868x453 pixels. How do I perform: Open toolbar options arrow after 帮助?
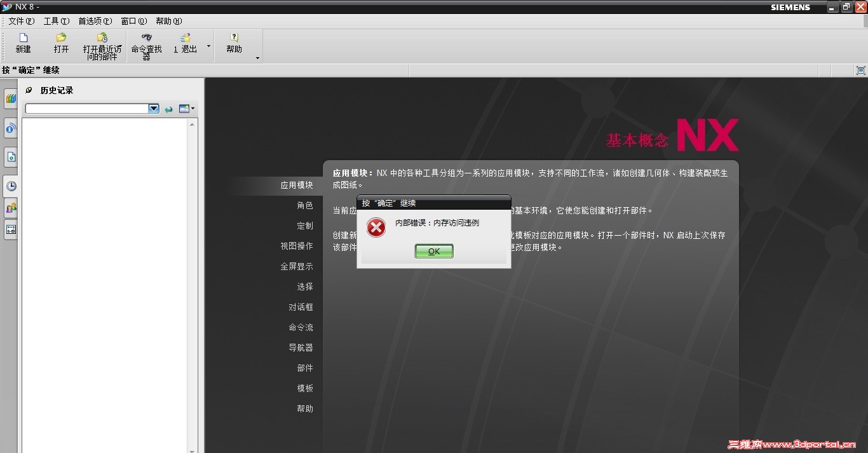pos(257,58)
